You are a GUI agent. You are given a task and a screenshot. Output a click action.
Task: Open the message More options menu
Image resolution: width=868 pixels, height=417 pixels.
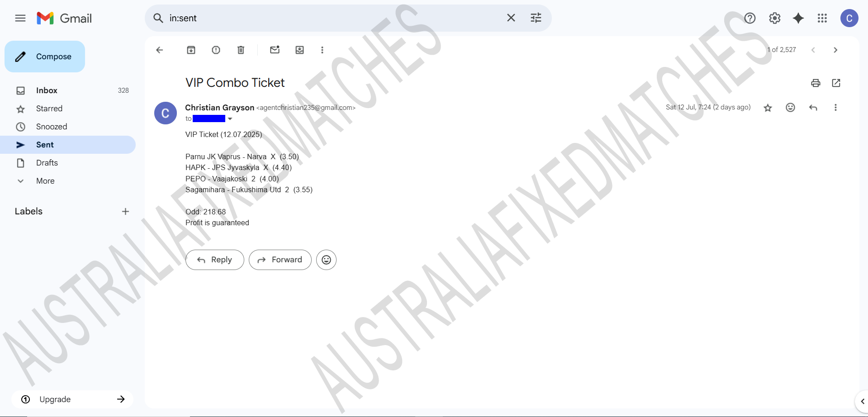point(836,108)
